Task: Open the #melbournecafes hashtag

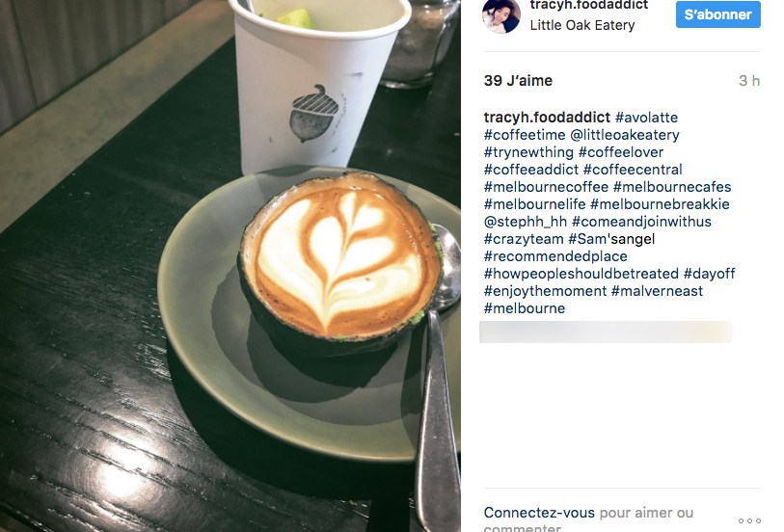Action: pos(672,187)
